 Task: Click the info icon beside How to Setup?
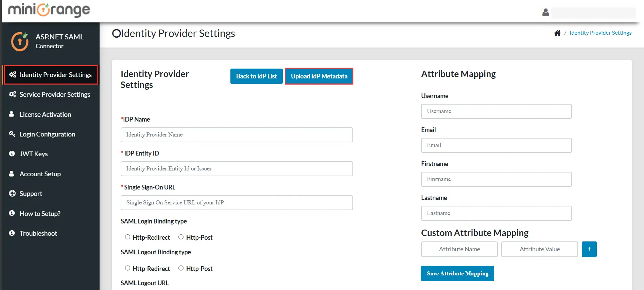click(12, 213)
